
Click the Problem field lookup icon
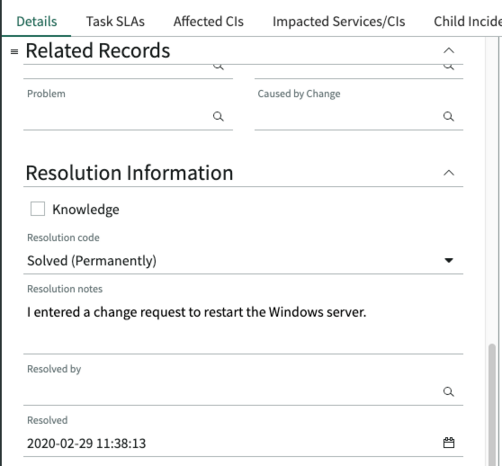(218, 116)
